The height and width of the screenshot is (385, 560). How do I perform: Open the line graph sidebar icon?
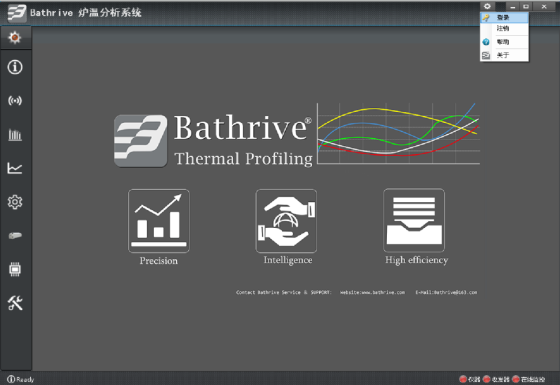(x=15, y=168)
